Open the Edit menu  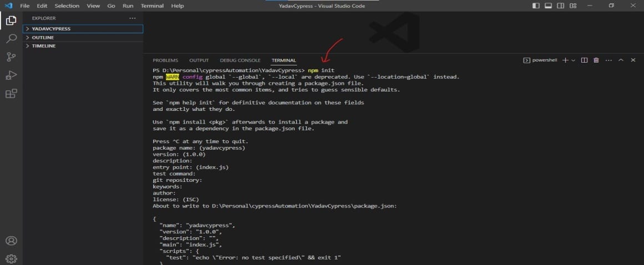[x=42, y=6]
